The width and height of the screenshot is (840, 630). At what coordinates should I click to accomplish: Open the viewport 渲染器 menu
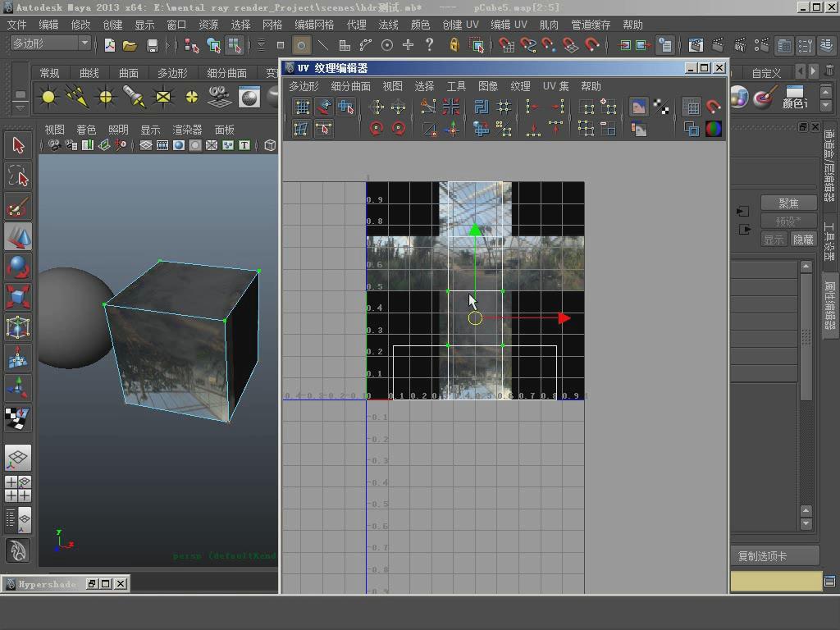click(x=187, y=130)
